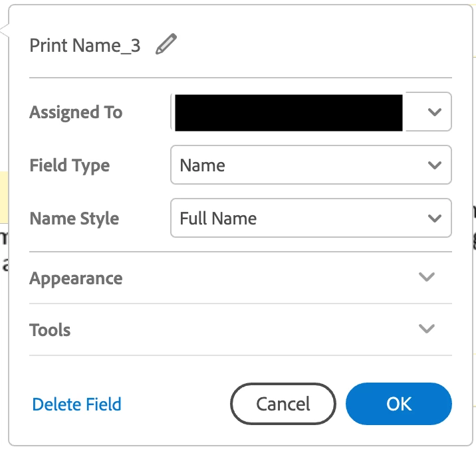
Task: Click the down chevron on Tools row
Action: tap(427, 329)
